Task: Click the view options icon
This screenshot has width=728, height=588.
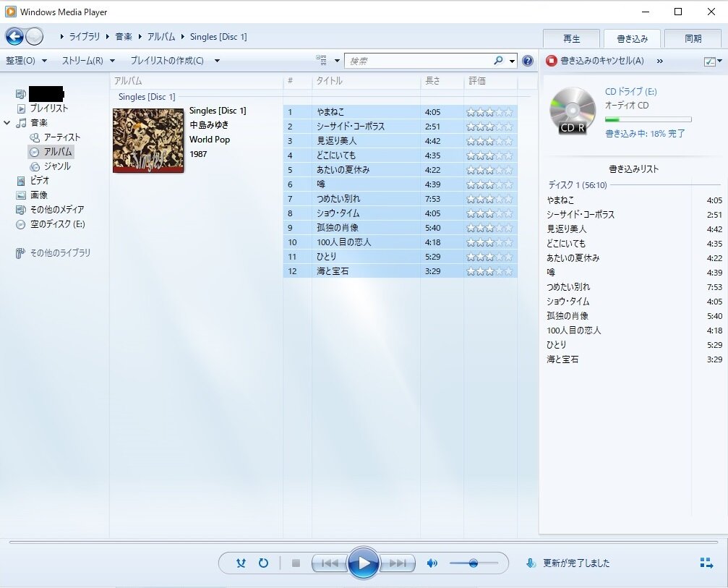Action: pyautogui.click(x=321, y=60)
